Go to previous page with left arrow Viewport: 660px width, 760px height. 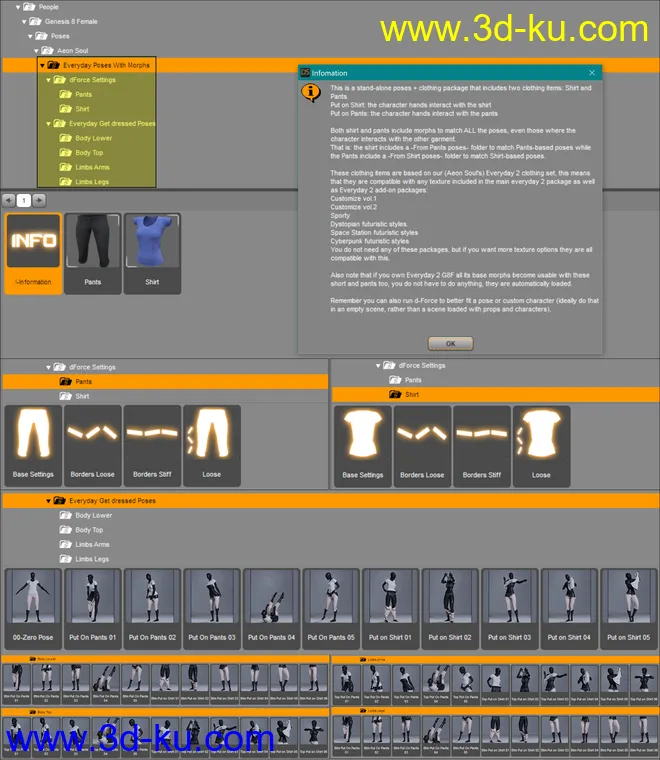(8, 200)
